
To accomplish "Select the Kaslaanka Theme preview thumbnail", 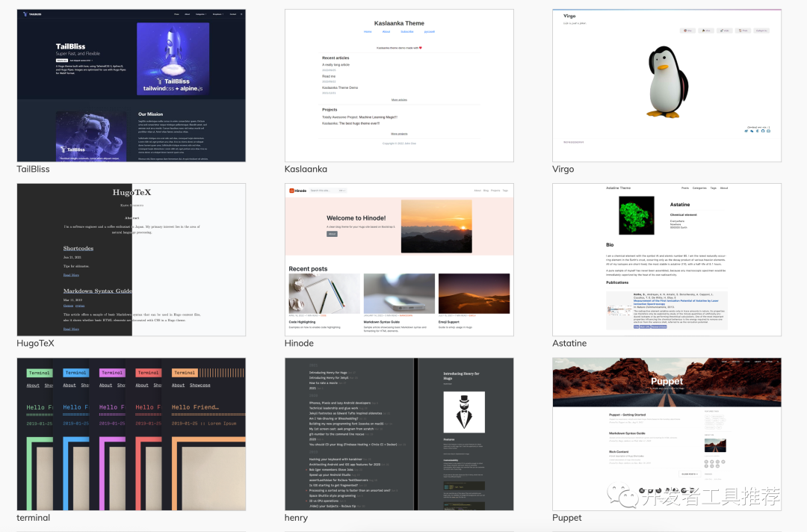I will pos(399,85).
